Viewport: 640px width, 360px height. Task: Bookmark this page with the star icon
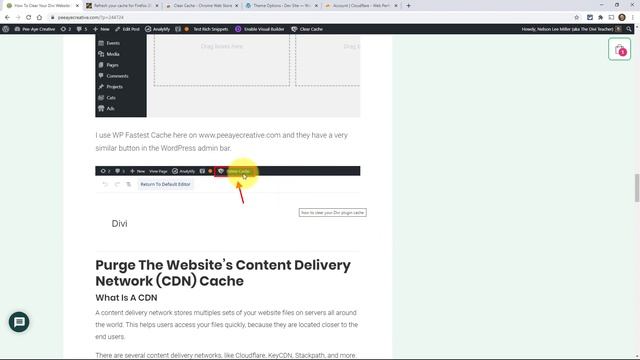coord(577,18)
